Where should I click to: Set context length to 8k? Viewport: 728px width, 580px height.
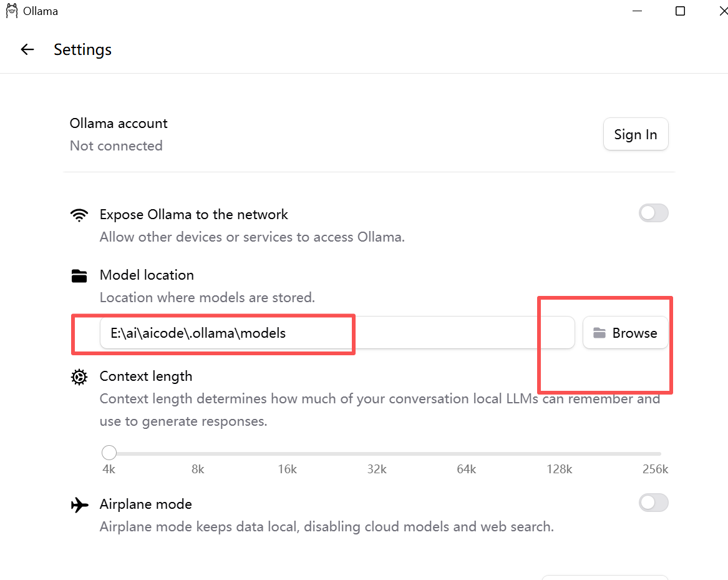coord(198,469)
